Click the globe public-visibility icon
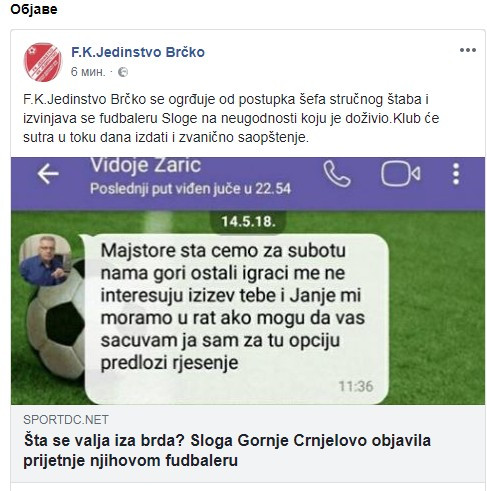Image resolution: width=487 pixels, height=491 pixels. click(123, 72)
